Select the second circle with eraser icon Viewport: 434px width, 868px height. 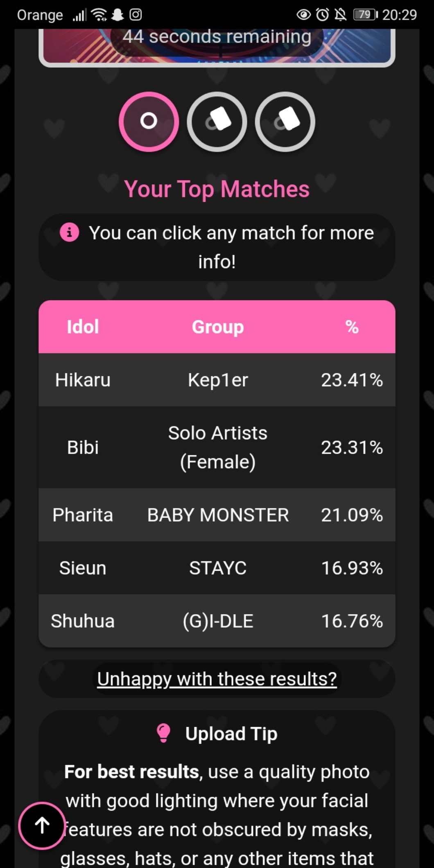click(x=217, y=122)
